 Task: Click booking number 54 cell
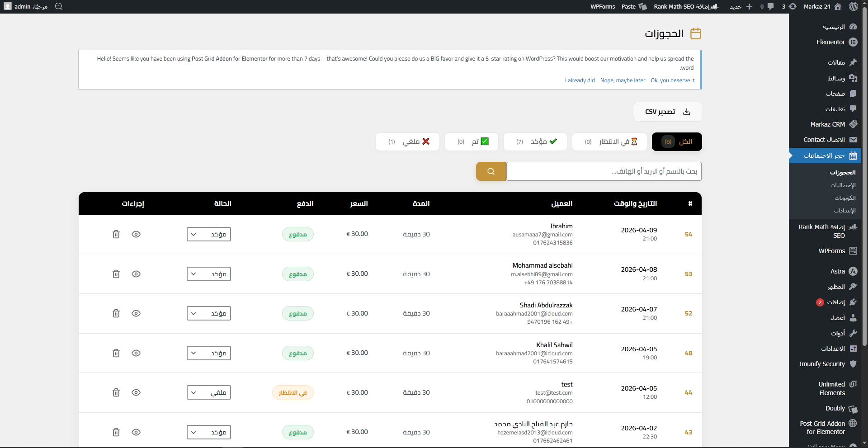[x=689, y=234]
